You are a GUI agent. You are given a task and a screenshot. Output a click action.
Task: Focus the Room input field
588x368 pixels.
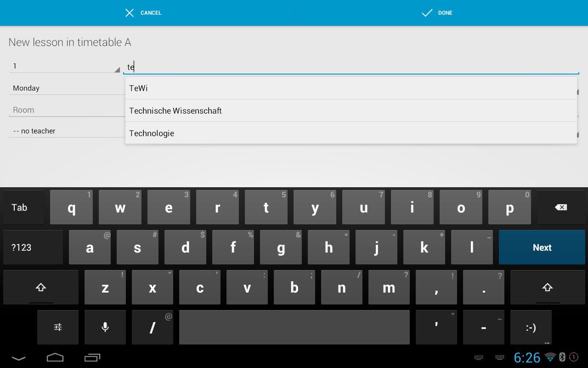[67, 110]
